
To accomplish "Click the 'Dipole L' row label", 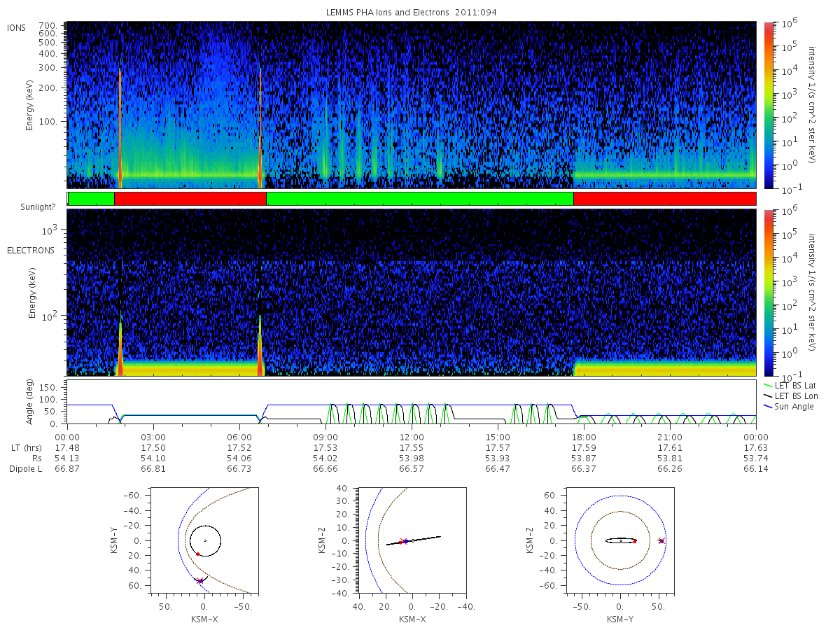I will [26, 469].
